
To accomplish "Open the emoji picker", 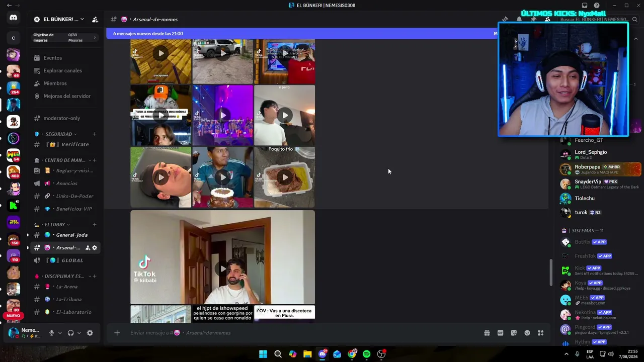I will [527, 333].
